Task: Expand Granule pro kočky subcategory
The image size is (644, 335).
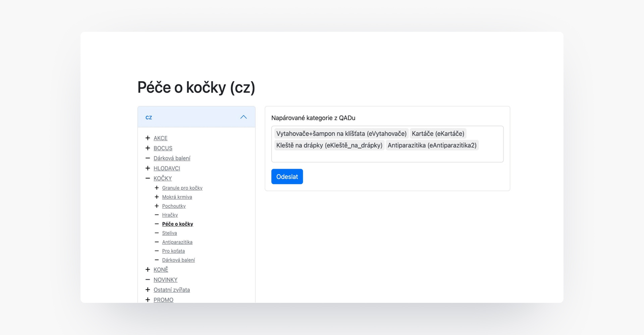Action: pos(157,188)
